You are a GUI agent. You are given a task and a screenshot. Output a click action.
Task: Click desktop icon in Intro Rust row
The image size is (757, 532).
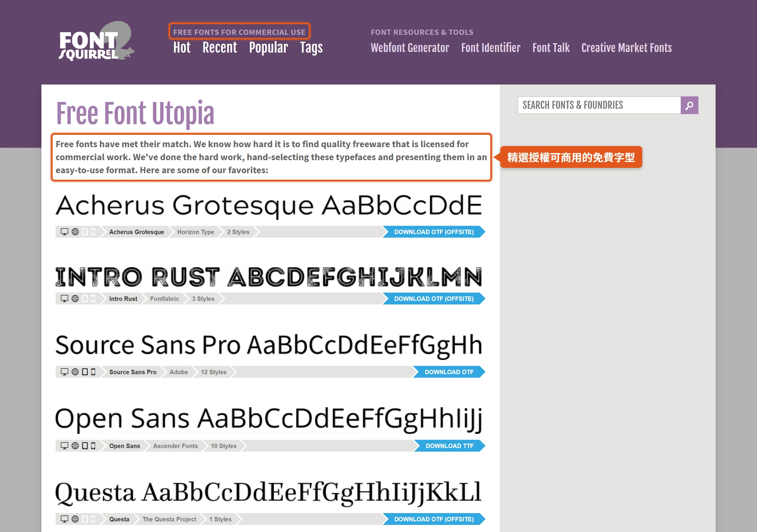pos(64,299)
